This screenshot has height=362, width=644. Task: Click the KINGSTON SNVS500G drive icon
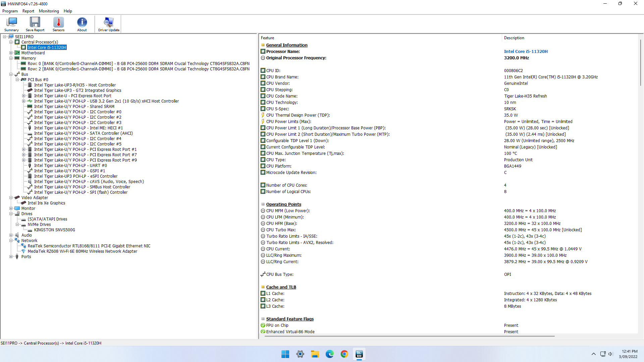(x=30, y=230)
